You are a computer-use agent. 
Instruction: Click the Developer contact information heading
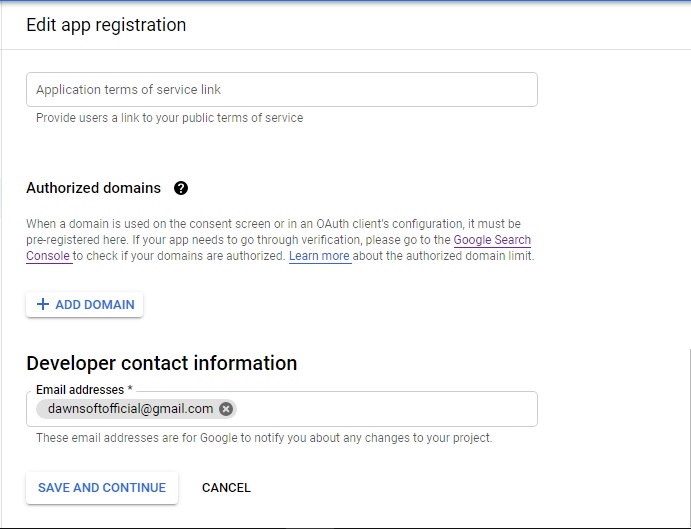coord(162,363)
